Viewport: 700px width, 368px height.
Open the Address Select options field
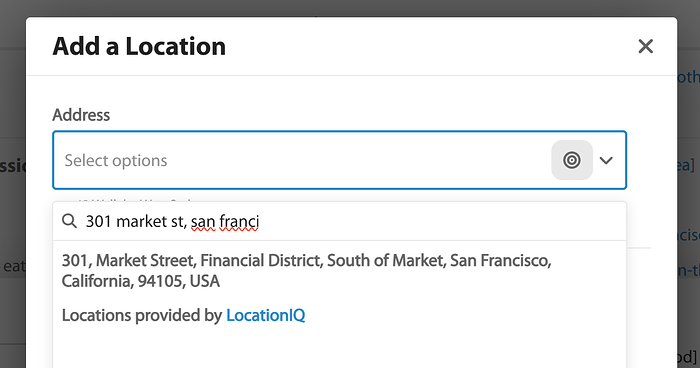tap(339, 160)
